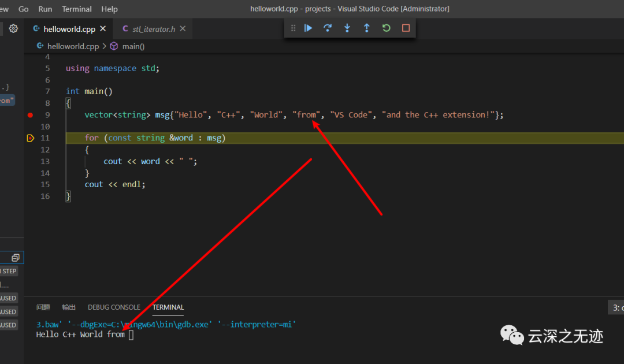Click the Step Out debug icon
Image resolution: width=624 pixels, height=364 pixels.
click(x=366, y=28)
